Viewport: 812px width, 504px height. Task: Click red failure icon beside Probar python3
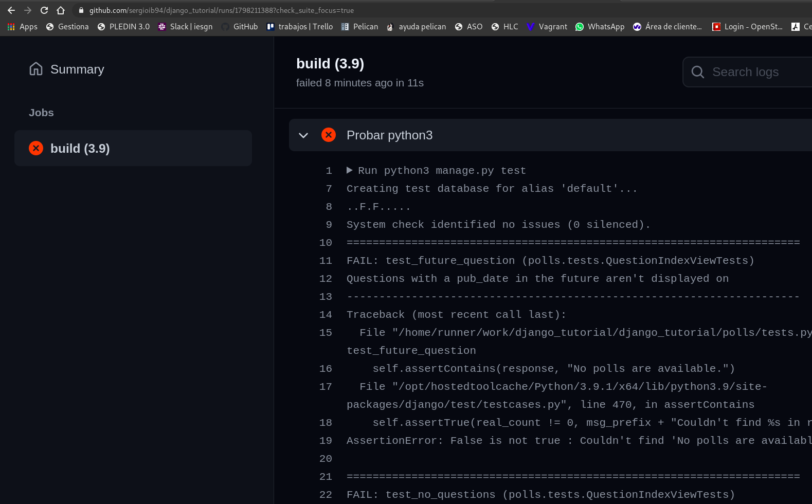(x=329, y=135)
